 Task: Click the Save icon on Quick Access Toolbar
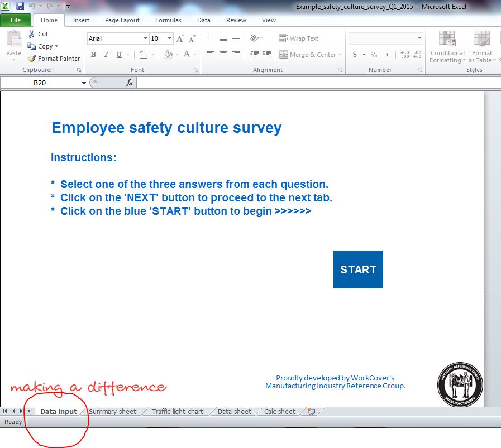[x=20, y=6]
